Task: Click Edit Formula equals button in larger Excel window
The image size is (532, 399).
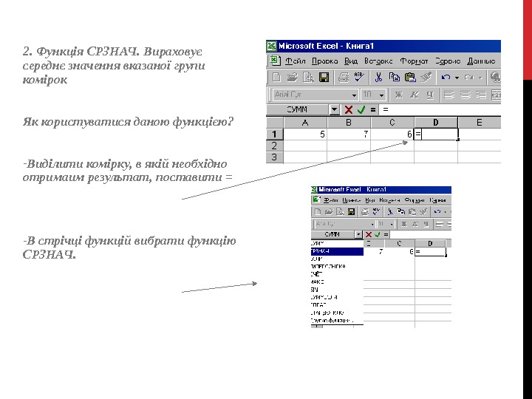Action: tap(373, 109)
